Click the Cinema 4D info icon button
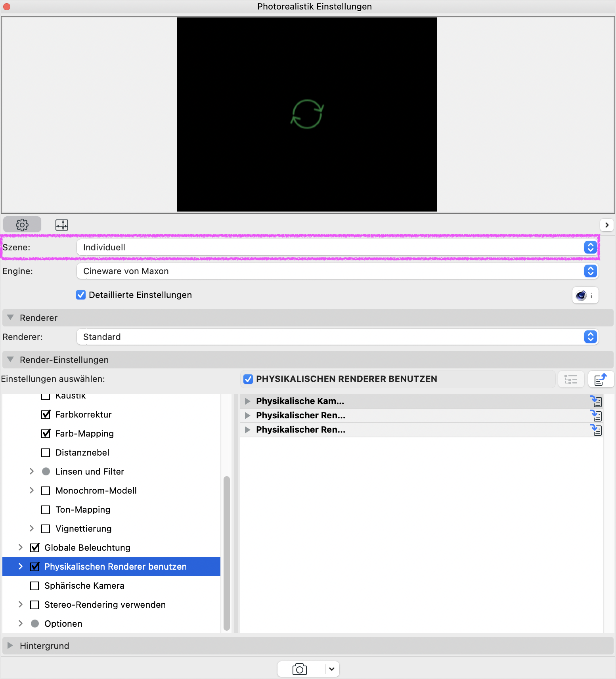 coord(585,295)
